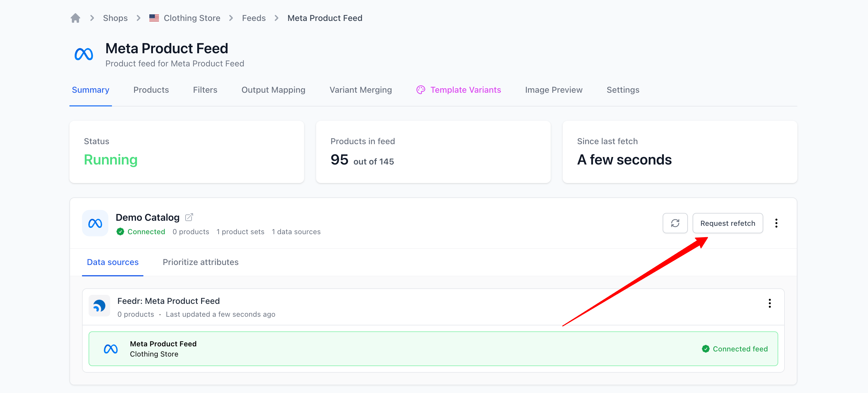Click the Request refetch button
868x393 pixels.
click(728, 223)
